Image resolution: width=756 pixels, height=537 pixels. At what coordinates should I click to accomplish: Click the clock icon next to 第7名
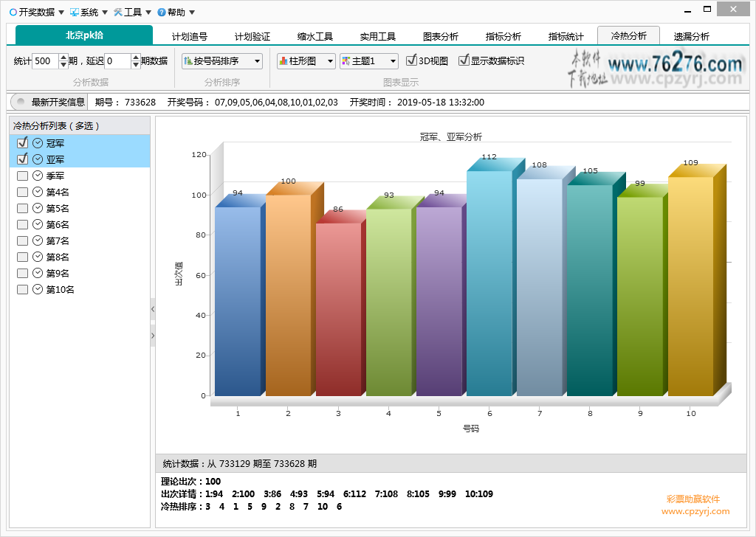[x=38, y=240]
